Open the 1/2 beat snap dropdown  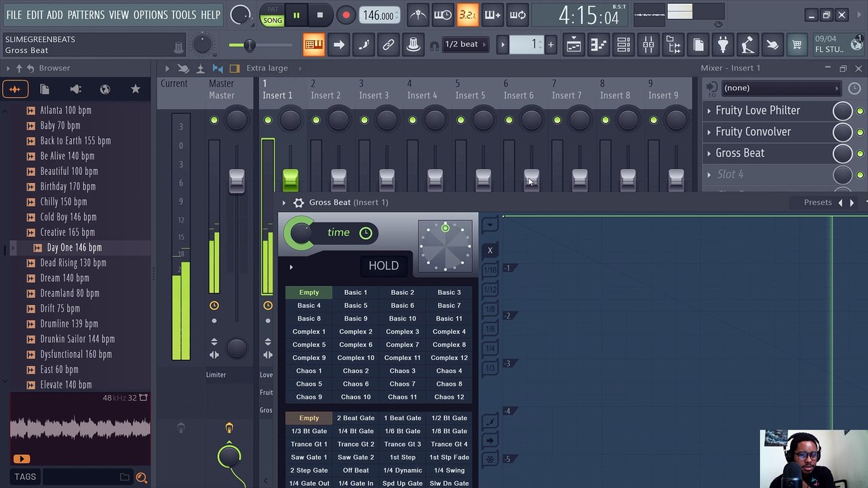(x=465, y=45)
